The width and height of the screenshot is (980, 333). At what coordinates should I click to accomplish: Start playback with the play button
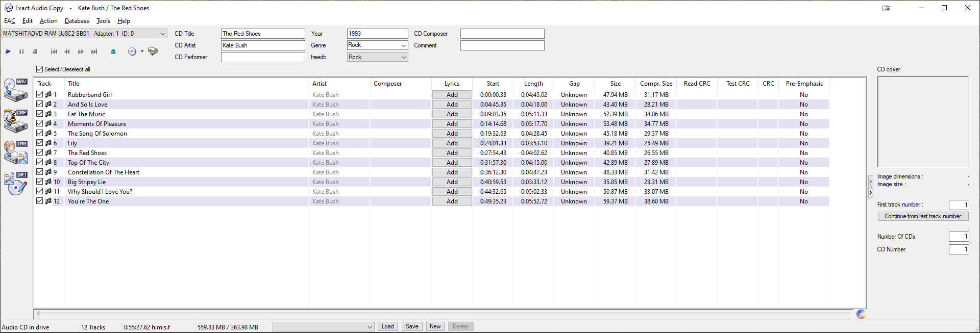coord(8,52)
